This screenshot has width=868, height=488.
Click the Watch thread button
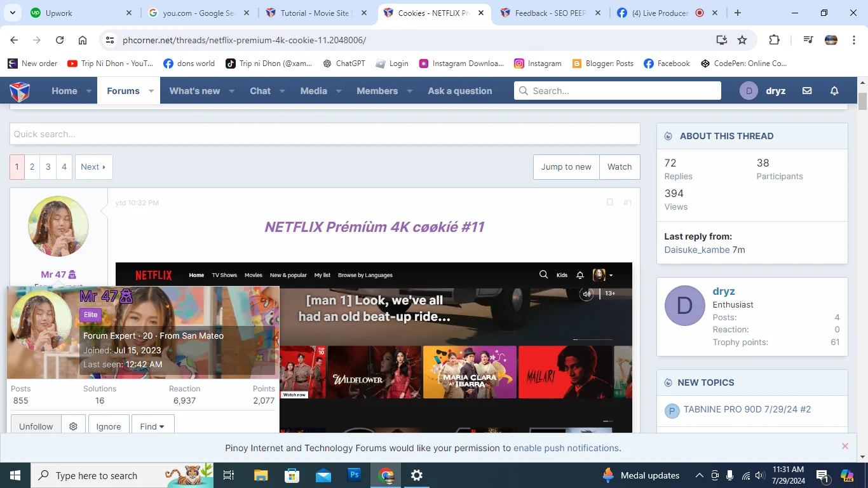point(620,166)
